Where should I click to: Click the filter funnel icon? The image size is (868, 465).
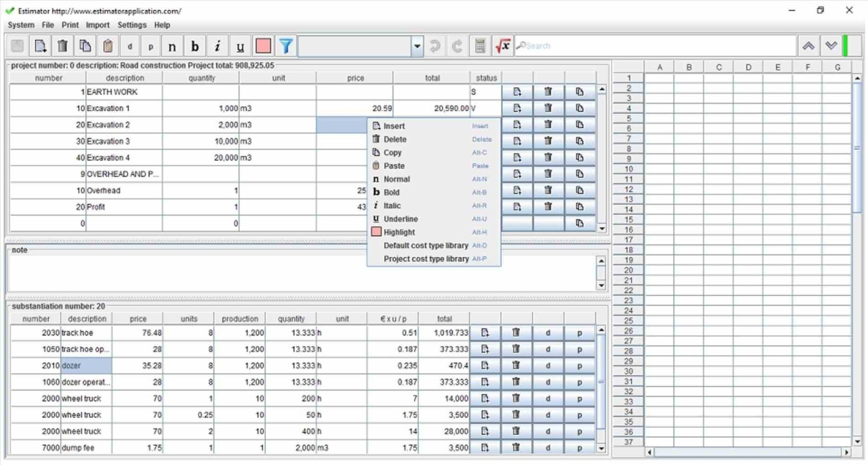[x=286, y=46]
